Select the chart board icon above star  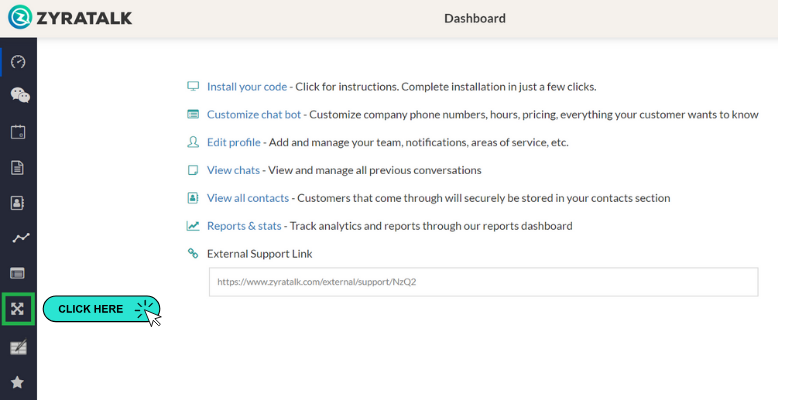pos(18,347)
